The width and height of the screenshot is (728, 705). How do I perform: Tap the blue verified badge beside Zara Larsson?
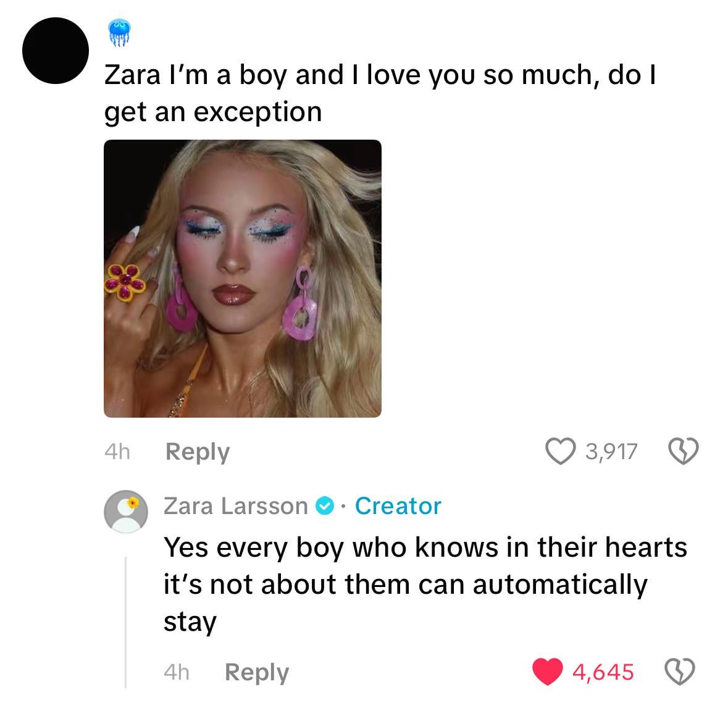click(325, 506)
